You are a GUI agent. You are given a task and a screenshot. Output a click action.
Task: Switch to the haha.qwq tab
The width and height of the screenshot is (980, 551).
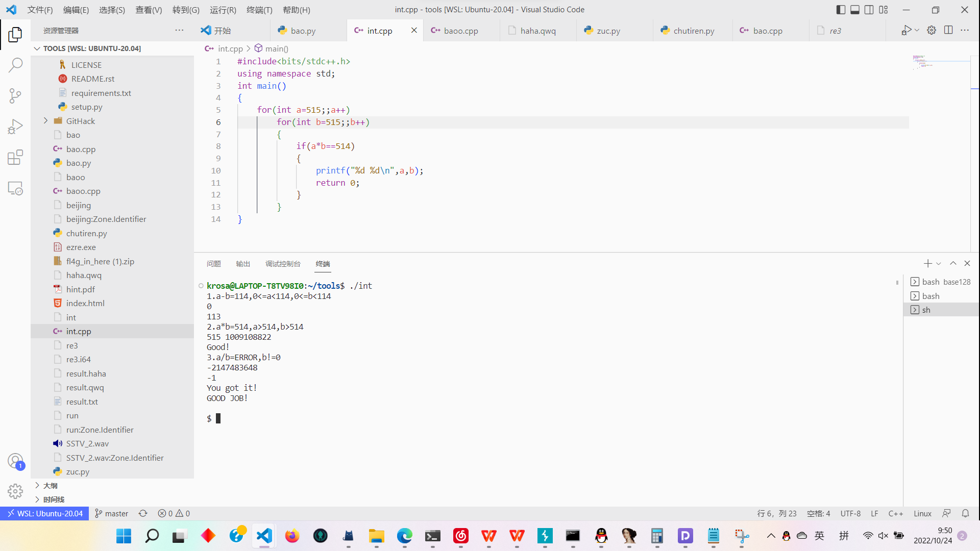point(538,31)
